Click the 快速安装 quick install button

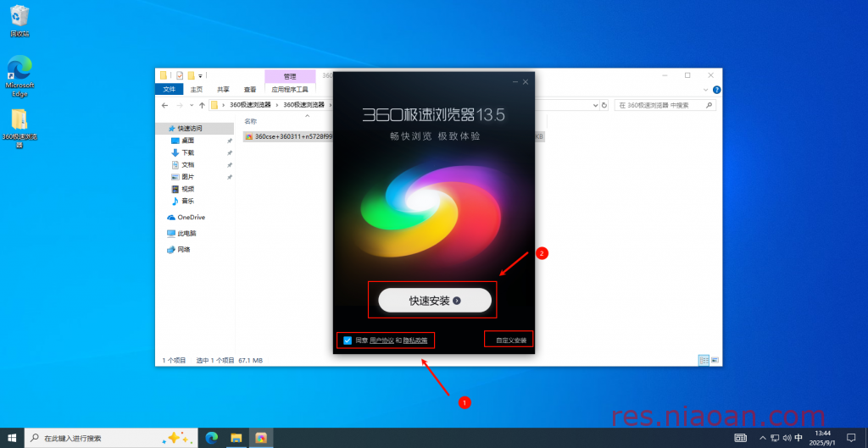click(x=435, y=301)
